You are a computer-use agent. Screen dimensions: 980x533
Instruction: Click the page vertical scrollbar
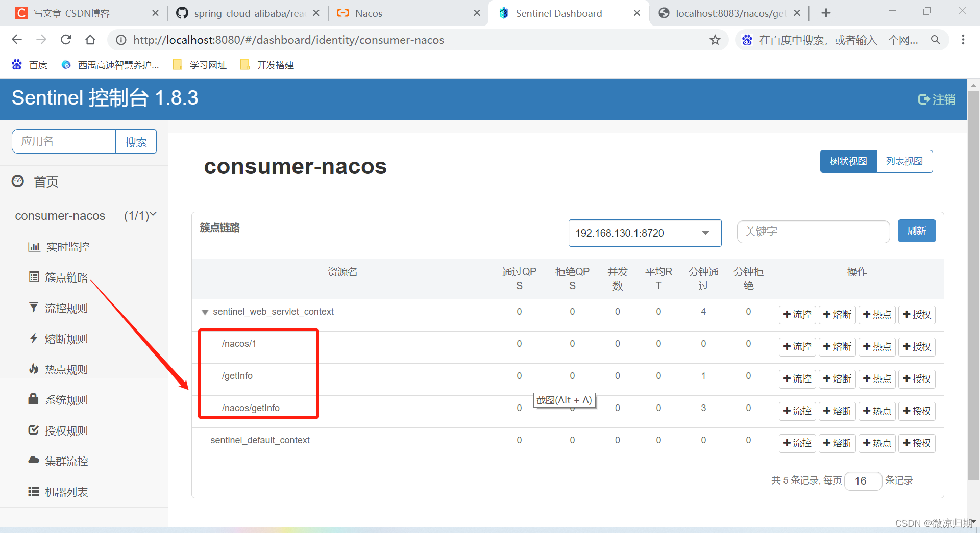tap(973, 286)
